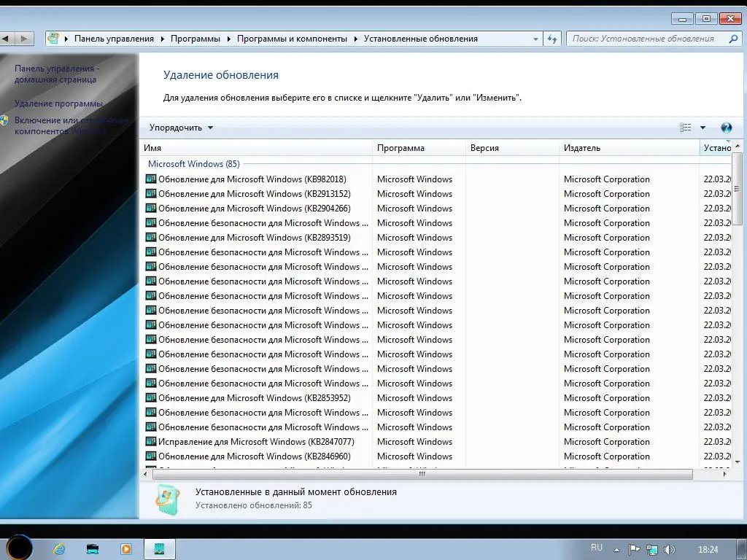This screenshot has height=560, width=747.
Task: Open Удаление программы sidebar link
Action: 58,104
